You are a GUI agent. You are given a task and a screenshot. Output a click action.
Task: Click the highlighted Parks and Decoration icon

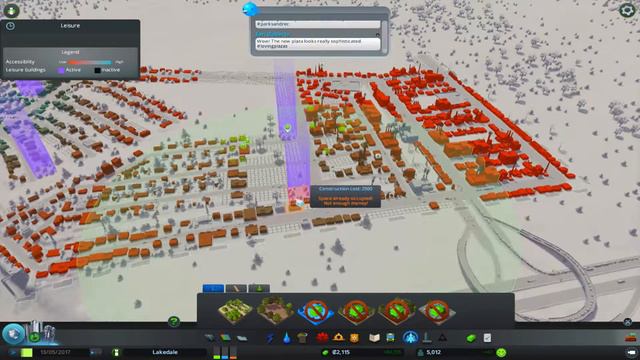coord(410,338)
